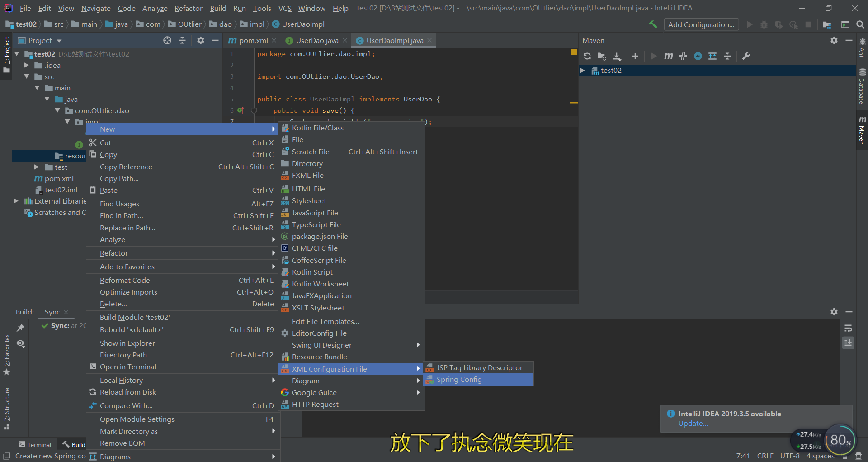Open Favorites tool window sidebar tab
868x462 pixels.
pyautogui.click(x=6, y=355)
